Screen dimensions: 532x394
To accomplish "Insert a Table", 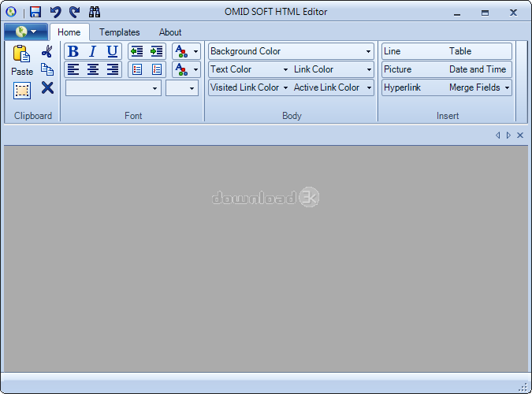I will [460, 51].
